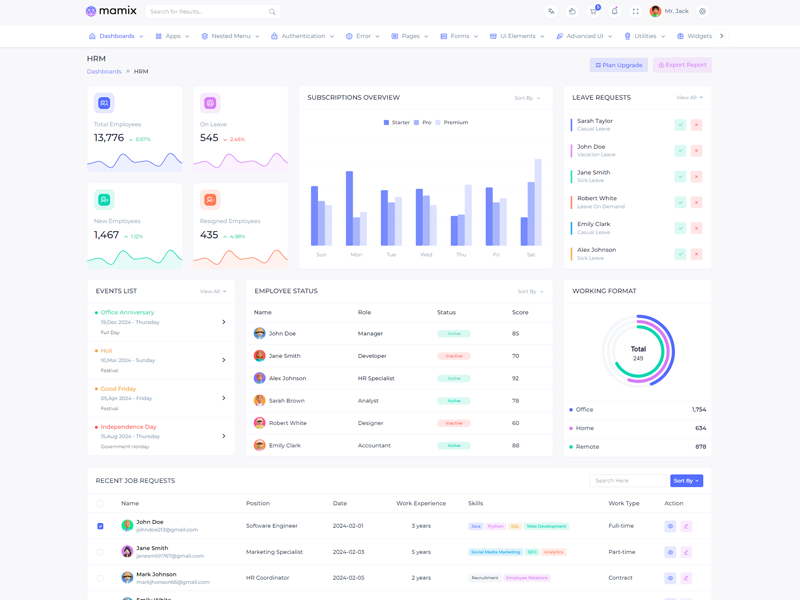Toggle fullscreen mode icon
This screenshot has width=800, height=600.
(635, 12)
